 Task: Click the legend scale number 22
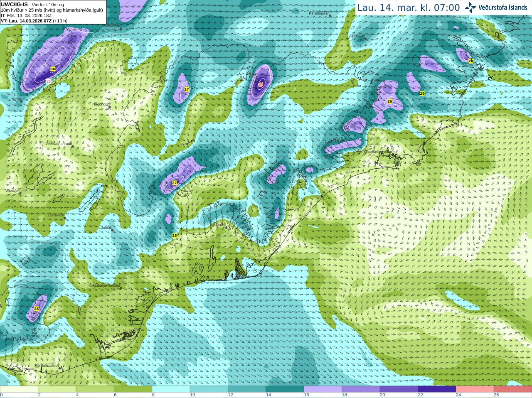(x=421, y=395)
